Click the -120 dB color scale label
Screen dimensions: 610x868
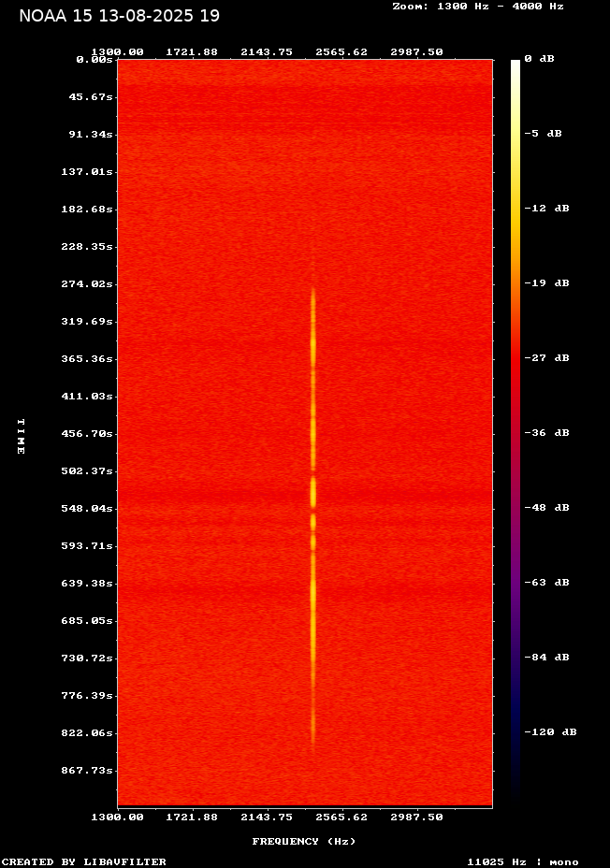[549, 732]
